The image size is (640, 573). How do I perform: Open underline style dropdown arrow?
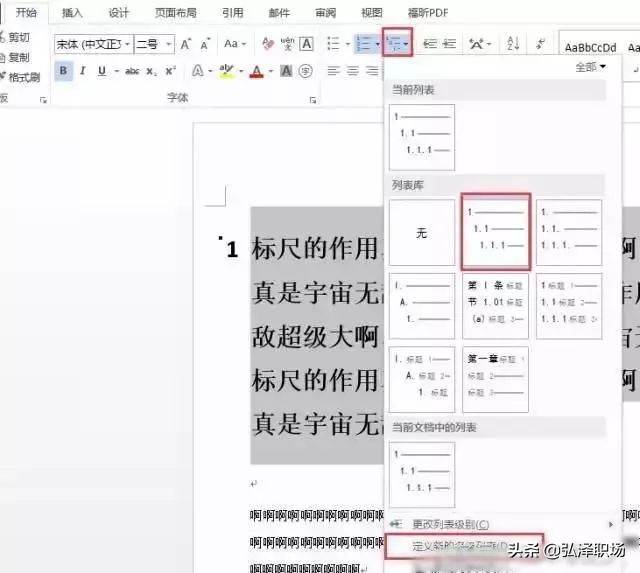coord(117,71)
